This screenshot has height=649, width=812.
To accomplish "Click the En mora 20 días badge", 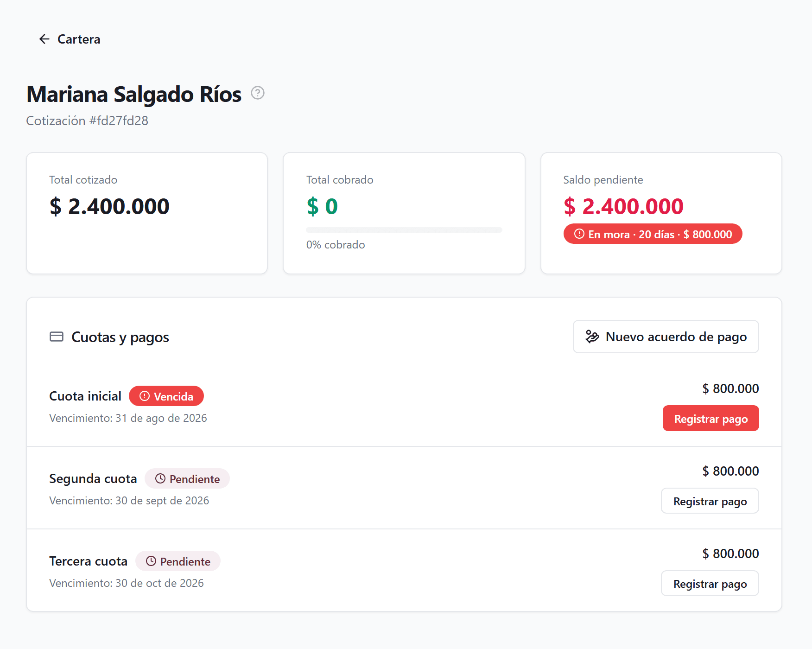I will (x=653, y=234).
